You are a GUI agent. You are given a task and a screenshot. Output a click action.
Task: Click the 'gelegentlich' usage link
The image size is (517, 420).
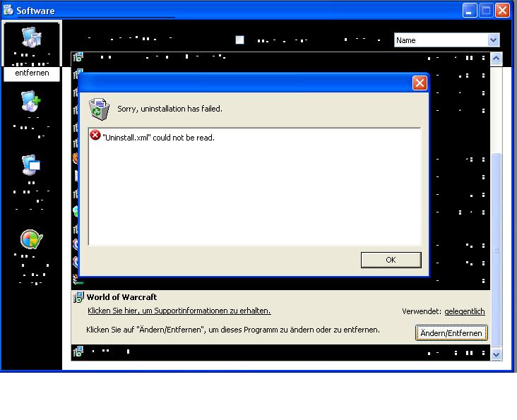pos(464,311)
